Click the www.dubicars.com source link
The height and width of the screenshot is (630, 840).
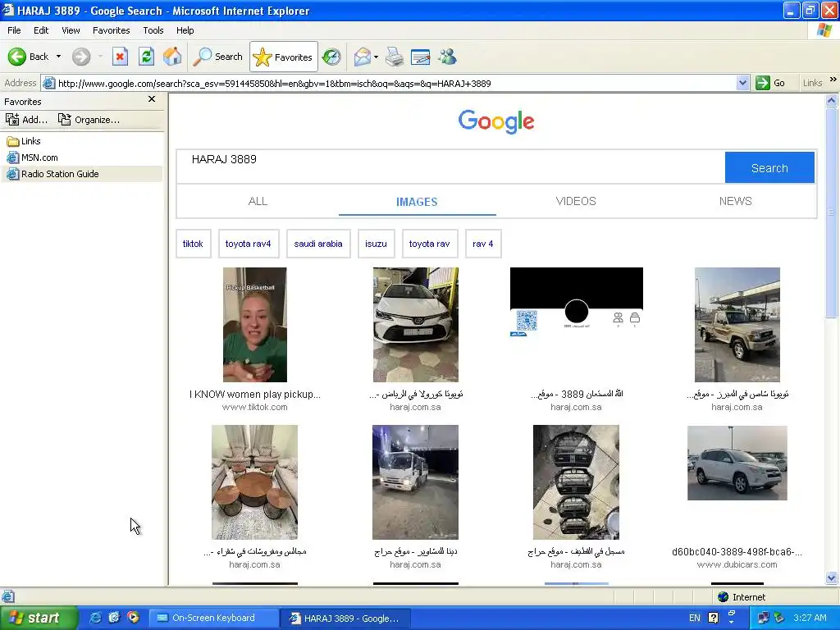click(x=737, y=564)
